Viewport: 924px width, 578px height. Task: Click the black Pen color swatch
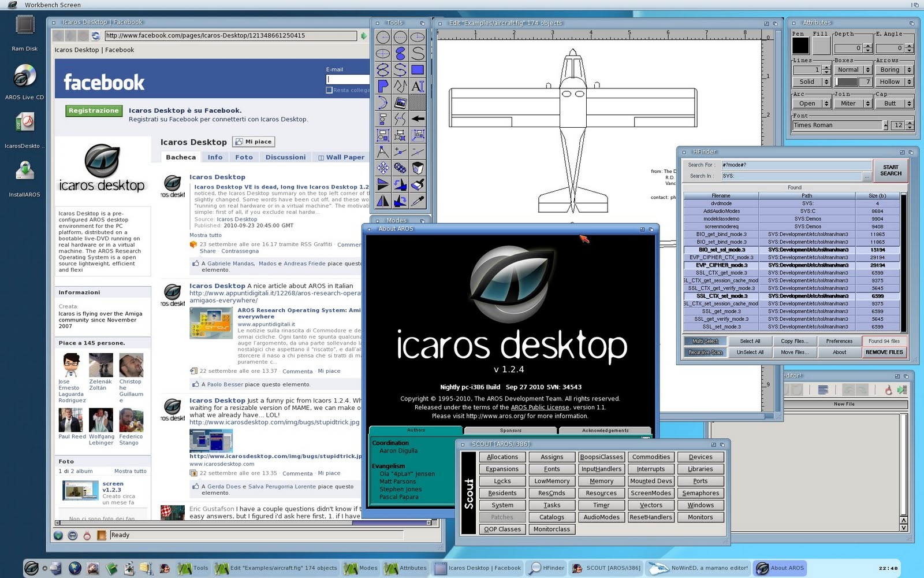(800, 46)
